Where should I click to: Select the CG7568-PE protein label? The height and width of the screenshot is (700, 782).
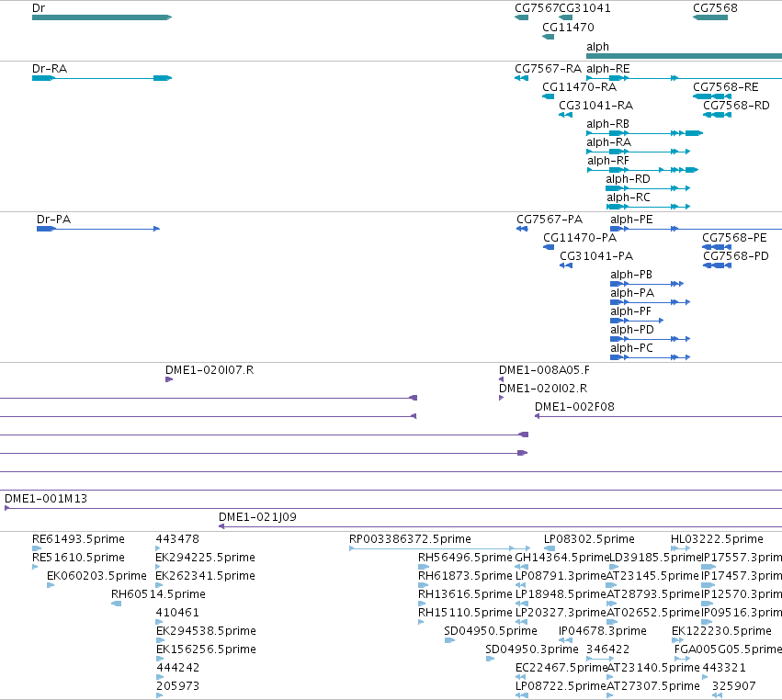coord(734,237)
